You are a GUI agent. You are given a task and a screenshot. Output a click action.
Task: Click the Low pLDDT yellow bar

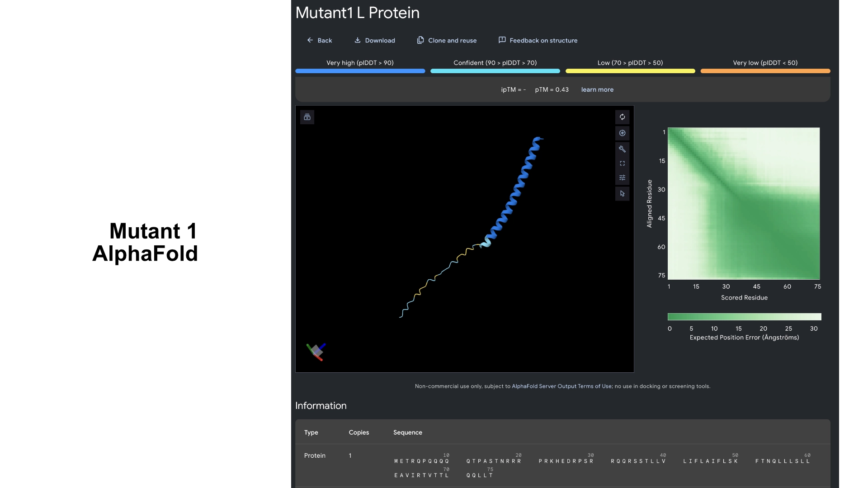pyautogui.click(x=630, y=71)
